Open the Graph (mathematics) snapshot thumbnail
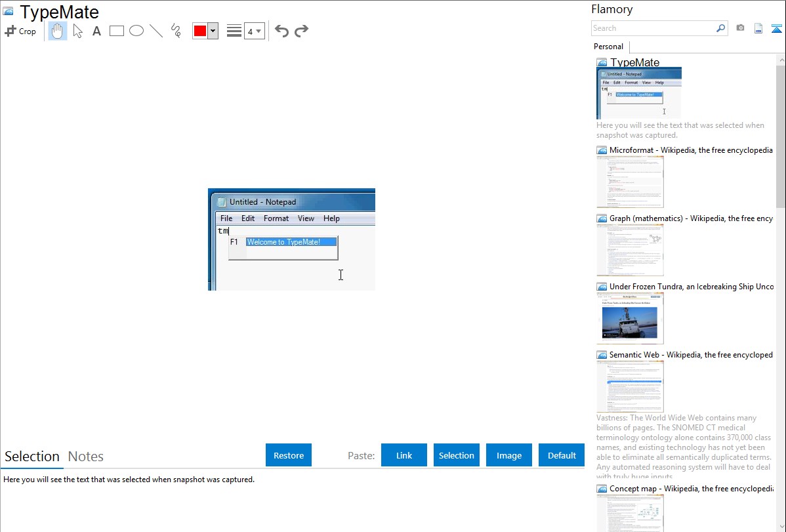 (x=630, y=250)
